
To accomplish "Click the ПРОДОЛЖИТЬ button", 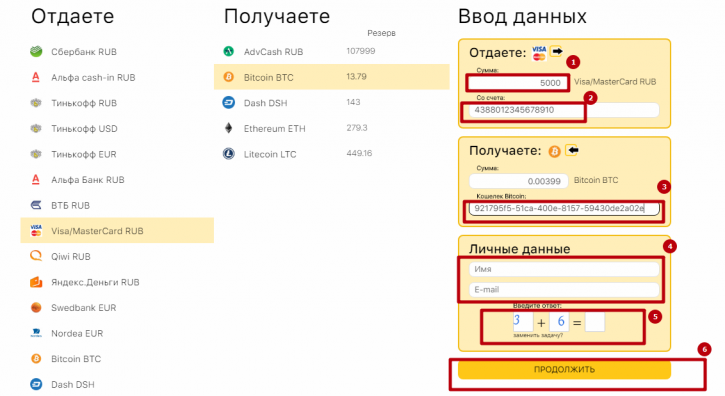I will pyautogui.click(x=564, y=370).
